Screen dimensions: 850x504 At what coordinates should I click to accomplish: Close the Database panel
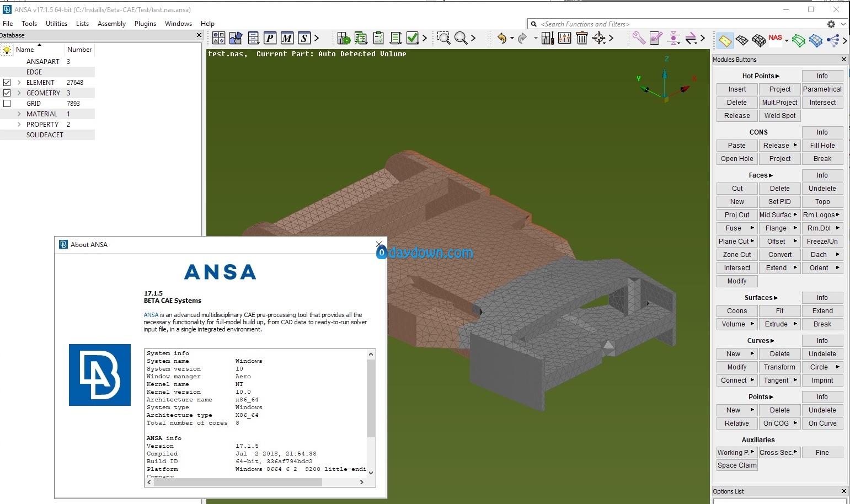tap(199, 35)
